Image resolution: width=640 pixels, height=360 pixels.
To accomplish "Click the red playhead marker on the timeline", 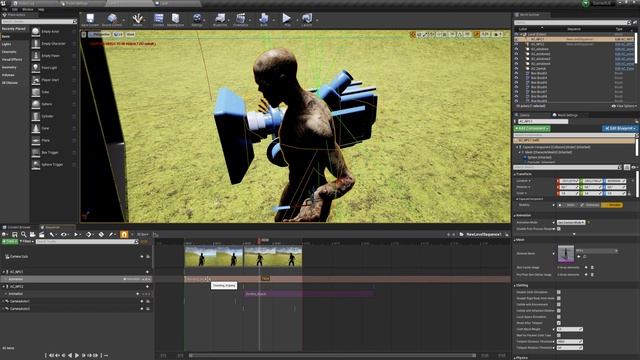I will (259, 241).
